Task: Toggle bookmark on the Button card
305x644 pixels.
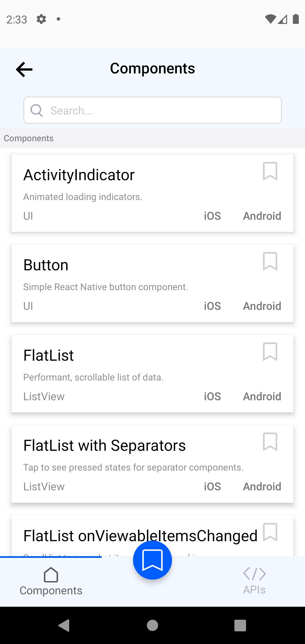Action: point(270,261)
